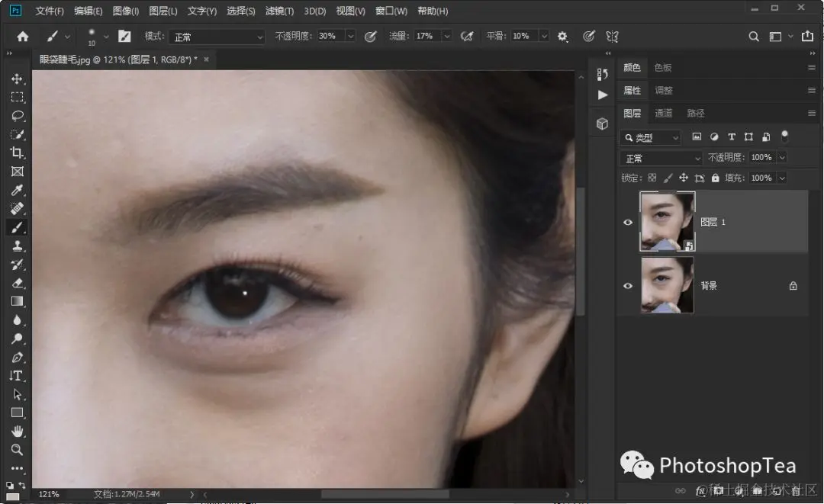The height and width of the screenshot is (504, 824).
Task: Select the Crop tool
Action: (17, 152)
